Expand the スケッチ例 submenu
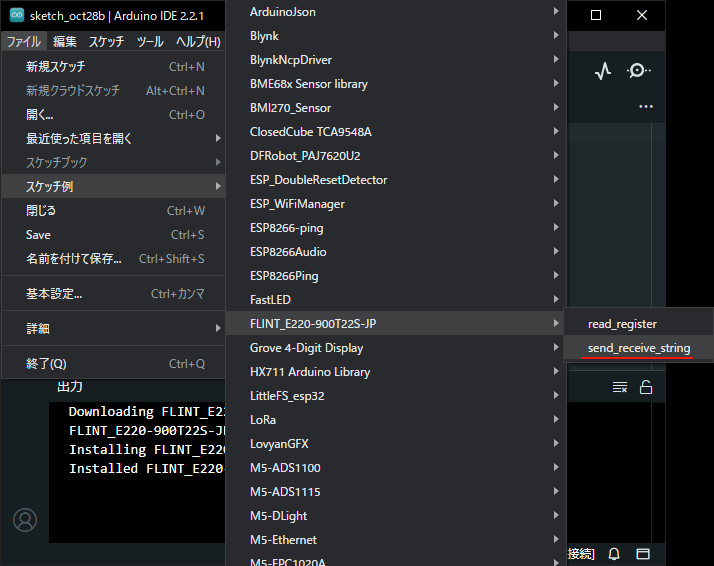 tap(114, 186)
